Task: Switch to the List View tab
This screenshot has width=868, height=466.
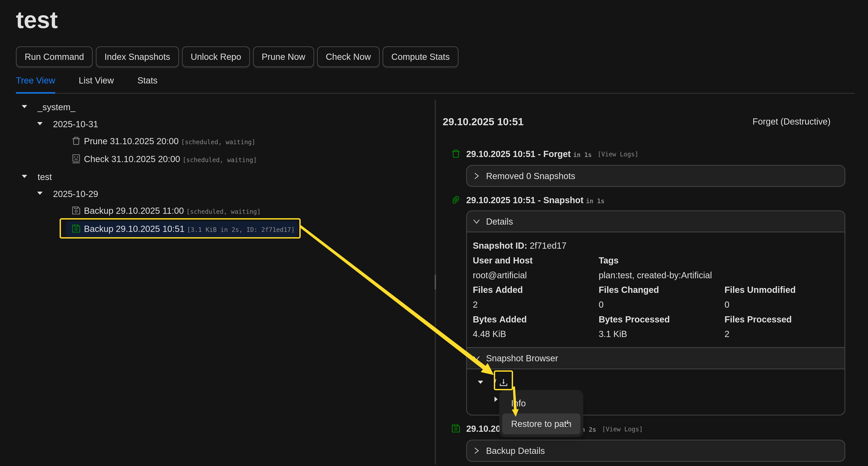Action: (96, 81)
